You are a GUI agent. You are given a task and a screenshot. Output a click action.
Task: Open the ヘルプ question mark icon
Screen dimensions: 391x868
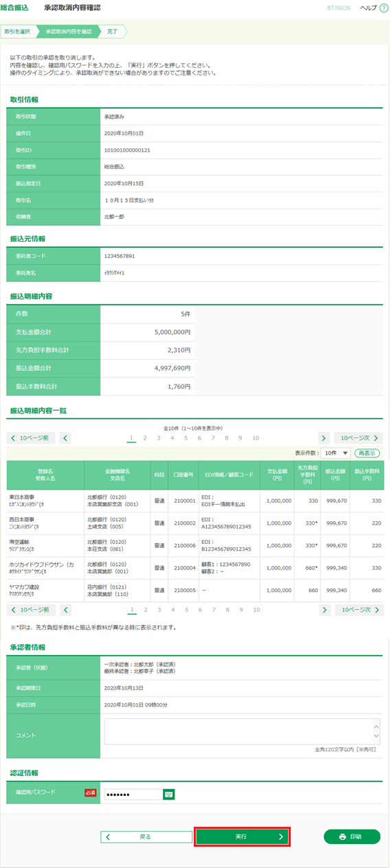383,8
